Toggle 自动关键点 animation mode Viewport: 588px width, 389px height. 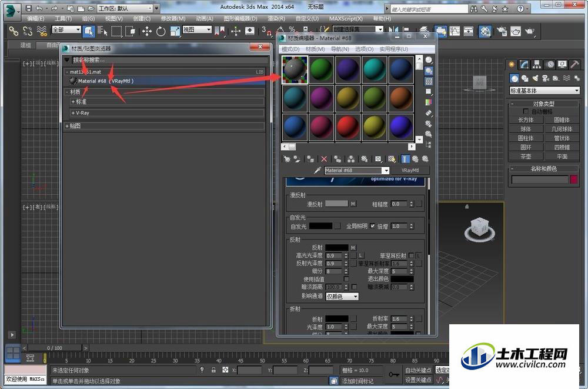click(418, 370)
